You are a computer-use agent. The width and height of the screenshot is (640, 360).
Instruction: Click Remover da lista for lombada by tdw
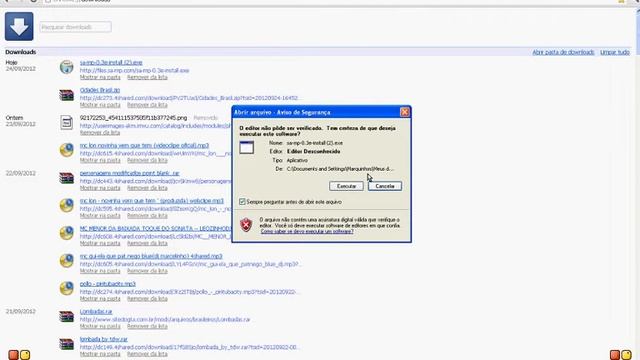pyautogui.click(x=147, y=354)
